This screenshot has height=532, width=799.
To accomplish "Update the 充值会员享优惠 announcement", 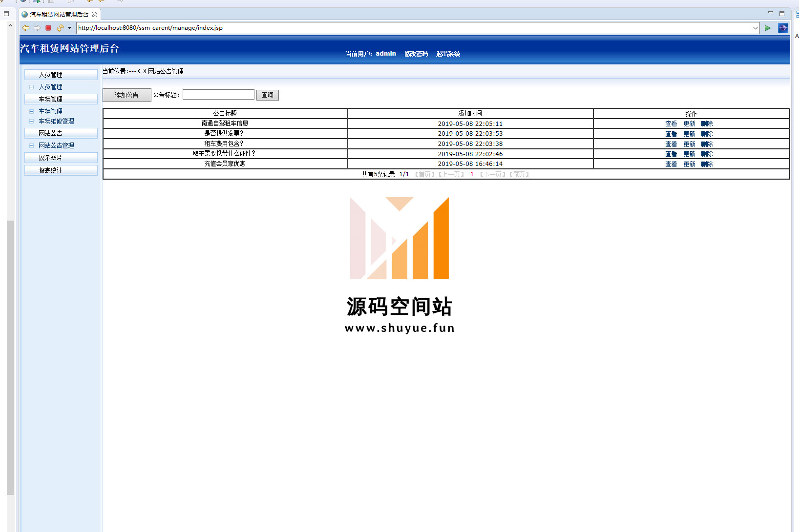I will [x=689, y=164].
